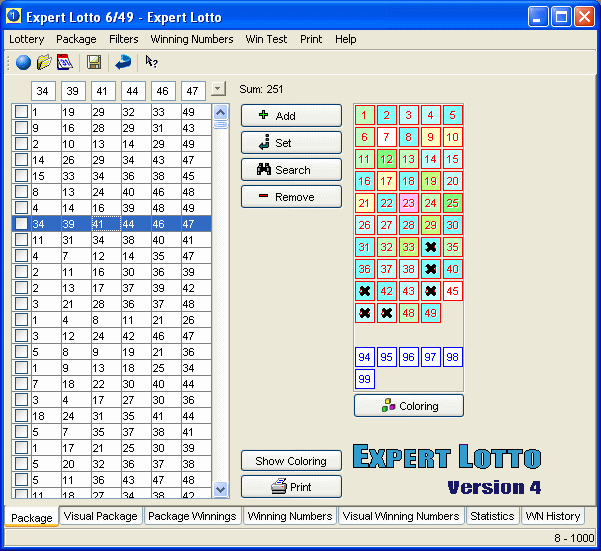601x551 pixels.
Task: Tick the checkbox for row 9 16 28 29 31 43
Action: pos(21,128)
